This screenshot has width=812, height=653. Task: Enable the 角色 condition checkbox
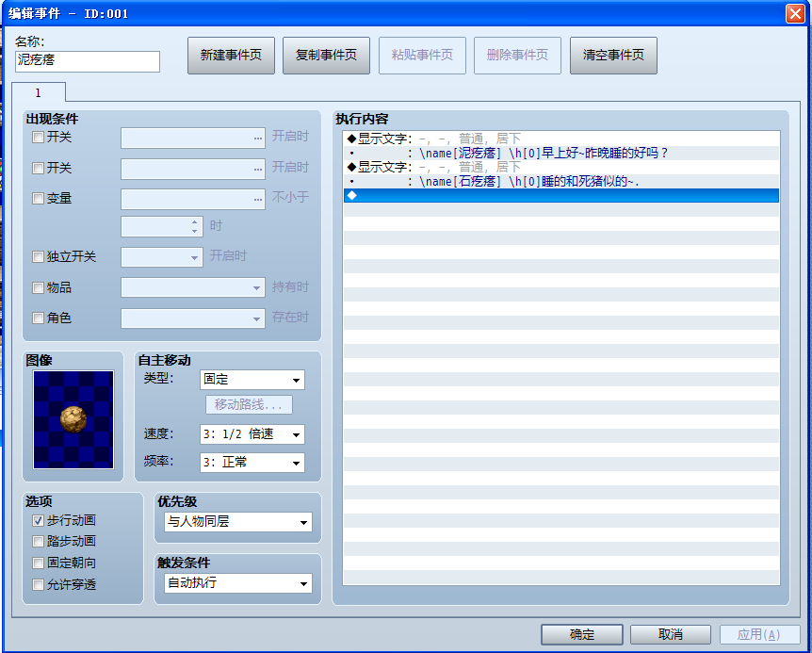38,318
